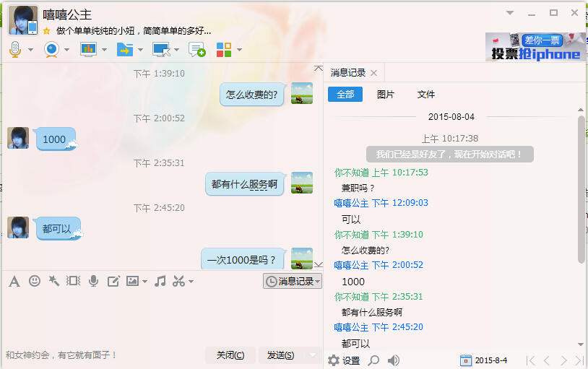Start a voice call with the microphone icon

coord(15,49)
